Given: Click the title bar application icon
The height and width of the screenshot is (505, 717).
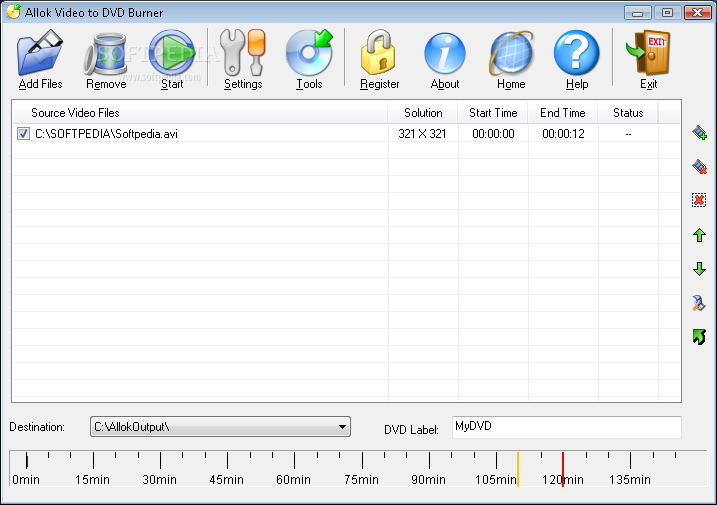Looking at the screenshot, I should (x=14, y=11).
